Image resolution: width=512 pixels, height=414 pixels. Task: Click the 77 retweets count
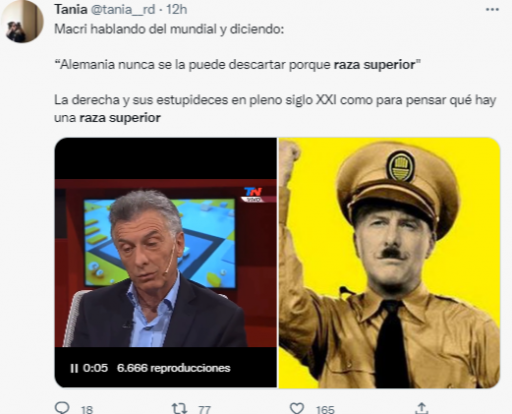click(204, 409)
